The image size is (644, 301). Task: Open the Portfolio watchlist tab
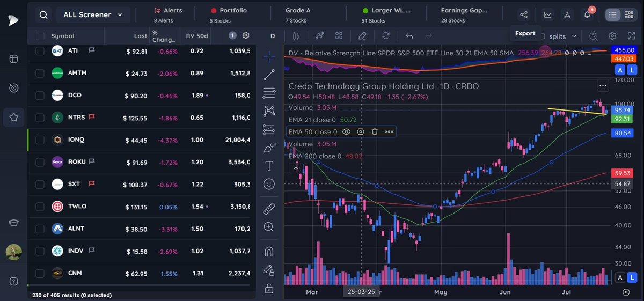[x=229, y=15]
